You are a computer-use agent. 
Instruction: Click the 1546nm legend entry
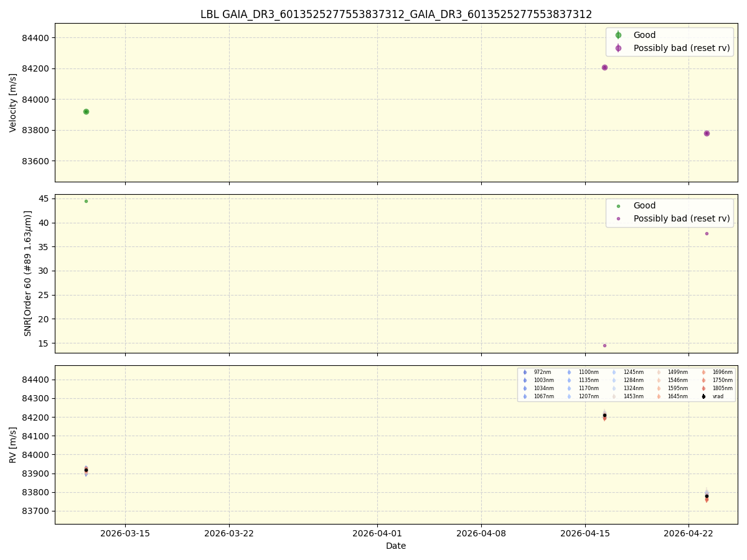pos(672,380)
